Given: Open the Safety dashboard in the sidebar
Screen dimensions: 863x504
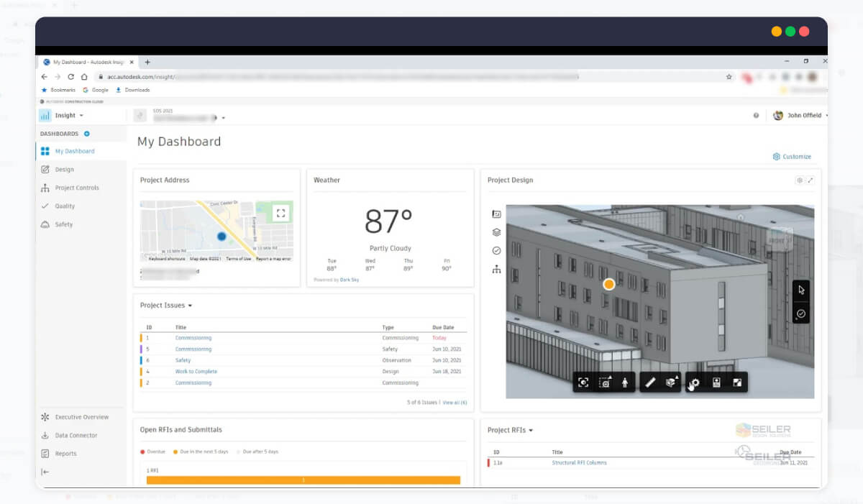Looking at the screenshot, I should click(x=63, y=224).
